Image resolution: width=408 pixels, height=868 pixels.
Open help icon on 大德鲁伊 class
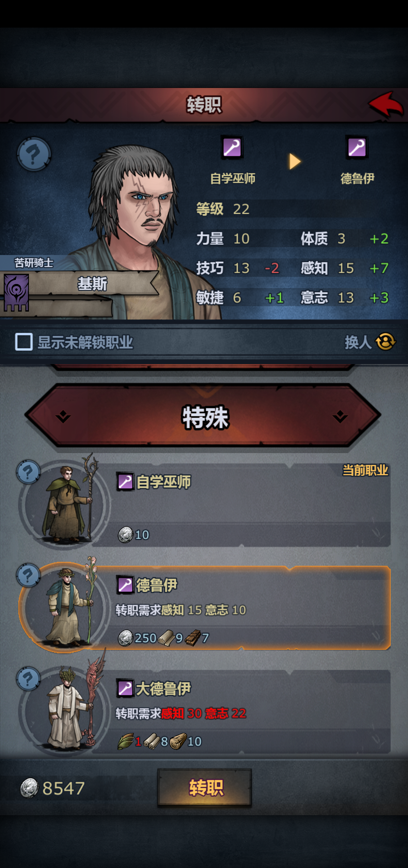28,678
